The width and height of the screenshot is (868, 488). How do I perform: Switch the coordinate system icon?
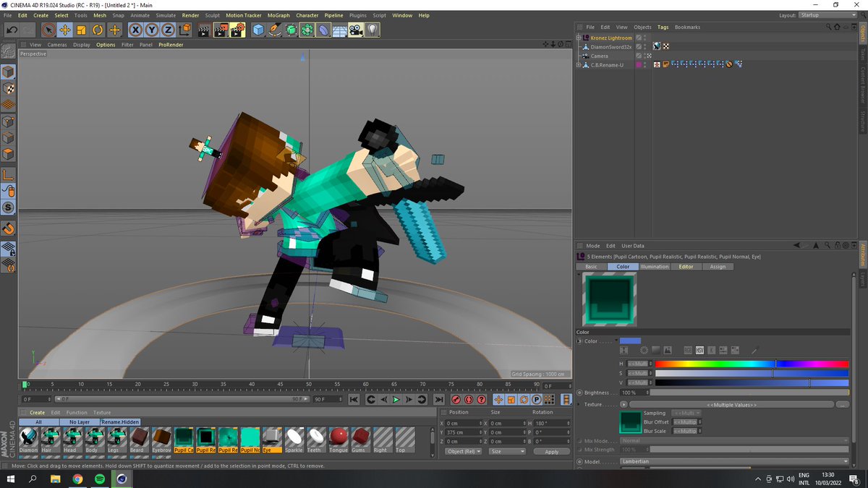click(184, 30)
